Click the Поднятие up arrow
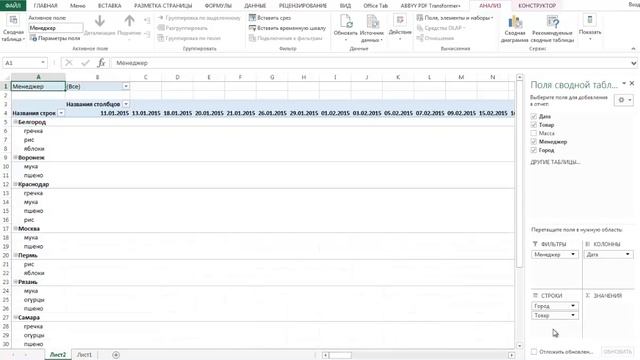Viewport: 640px width, 360px height. 129,21
